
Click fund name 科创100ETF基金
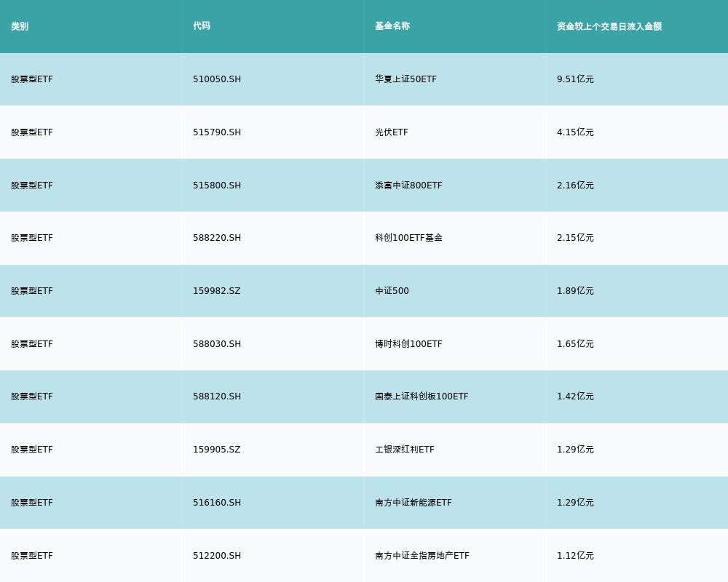pos(408,238)
